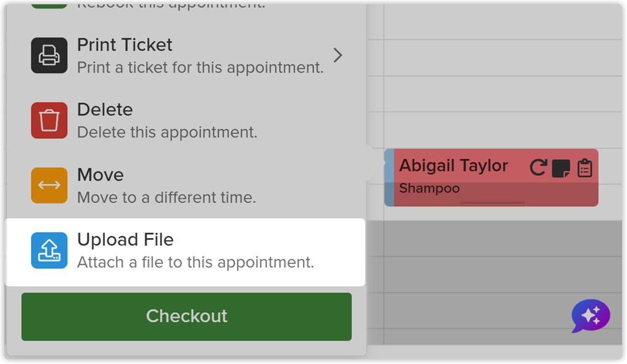
Task: Click the orange Move arrows icon
Action: tap(49, 186)
